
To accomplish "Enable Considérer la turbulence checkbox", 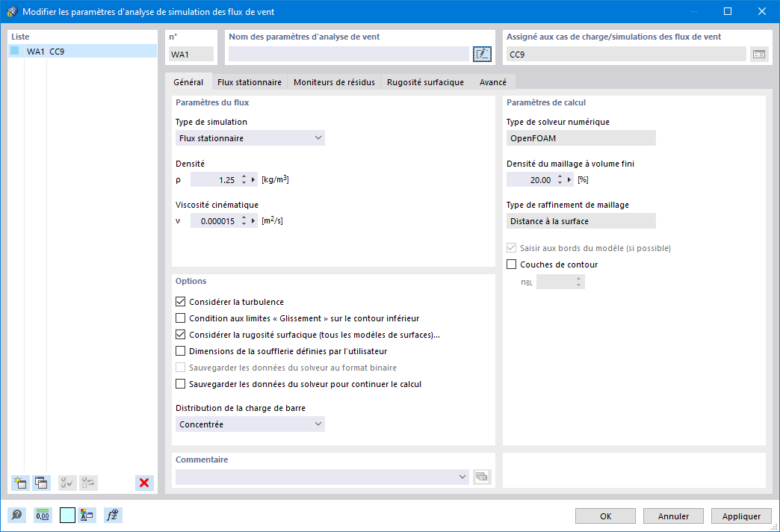I will point(181,302).
